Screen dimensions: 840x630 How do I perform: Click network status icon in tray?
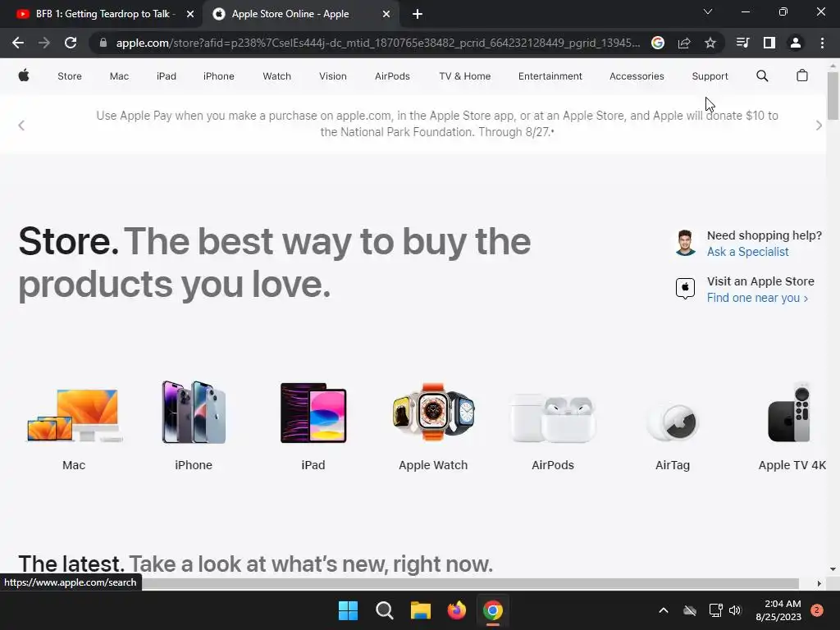pos(715,610)
